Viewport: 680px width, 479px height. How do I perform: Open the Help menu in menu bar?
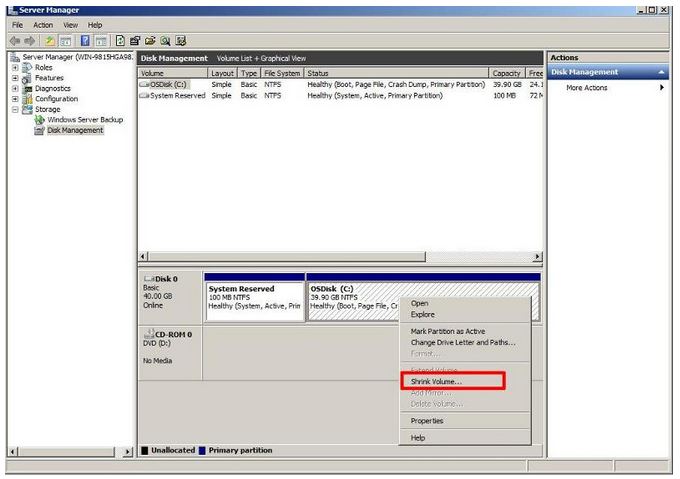coord(95,25)
